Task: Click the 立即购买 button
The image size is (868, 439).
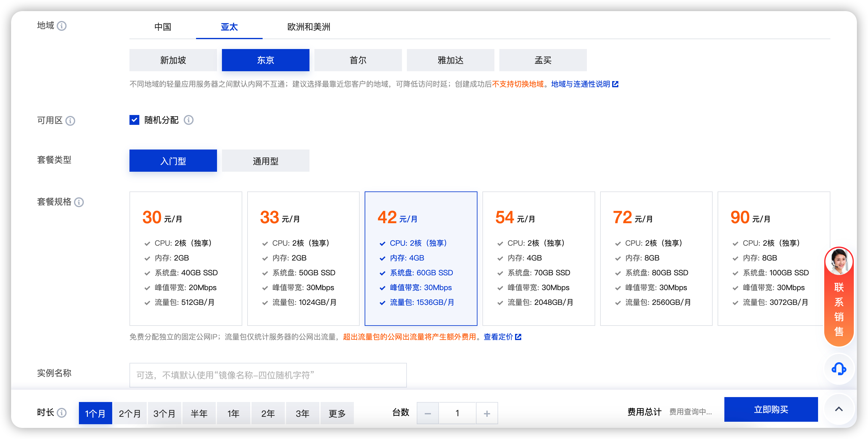Action: 771,409
